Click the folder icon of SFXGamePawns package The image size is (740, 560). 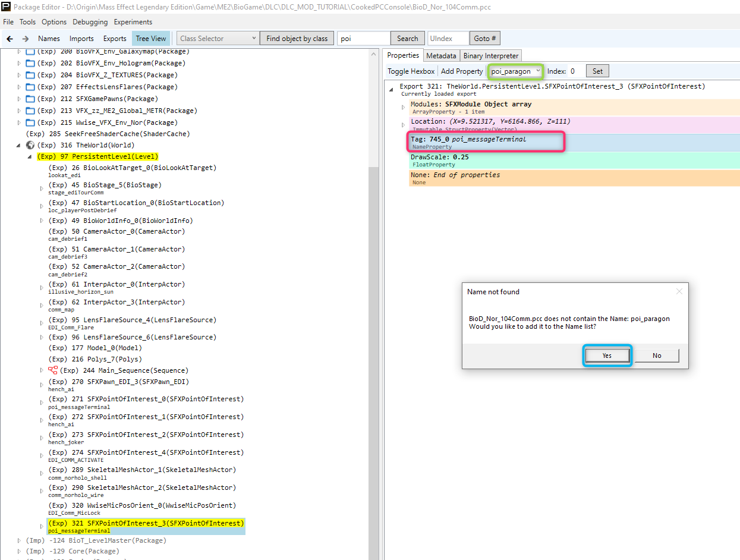(30, 99)
